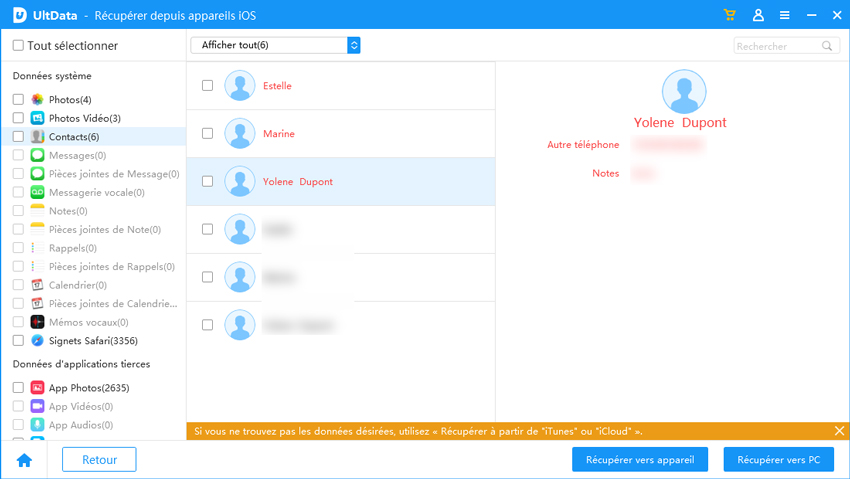This screenshot has width=850, height=479.
Task: Dismiss the orange notification banner
Action: tap(839, 431)
